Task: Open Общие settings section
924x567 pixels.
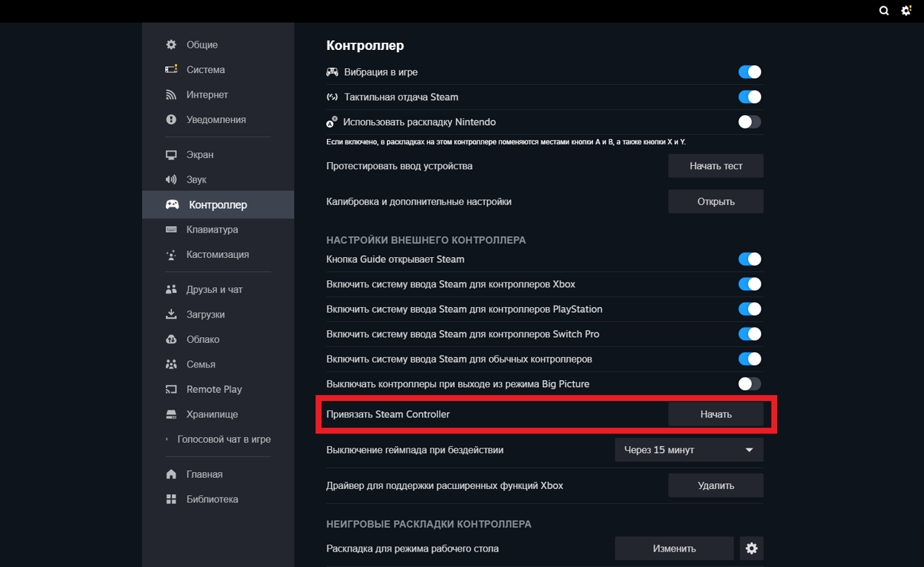Action: click(218, 44)
